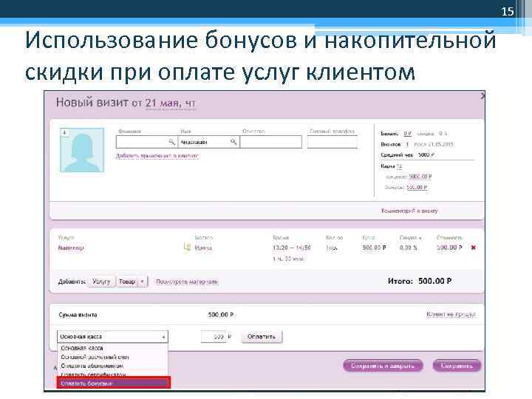Image resolution: width=532 pixels, height=399 pixels.
Task: Focus the main phone input field
Action: (x=332, y=142)
